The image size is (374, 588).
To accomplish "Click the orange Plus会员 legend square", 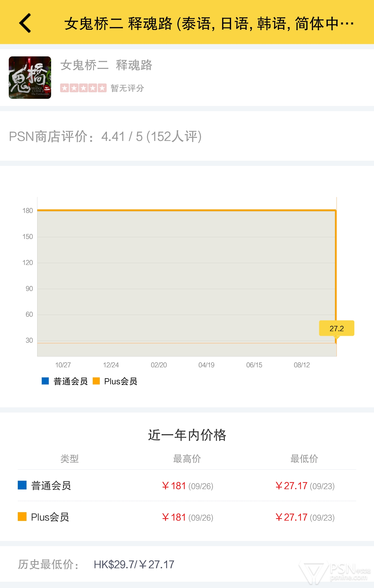I will 96,381.
